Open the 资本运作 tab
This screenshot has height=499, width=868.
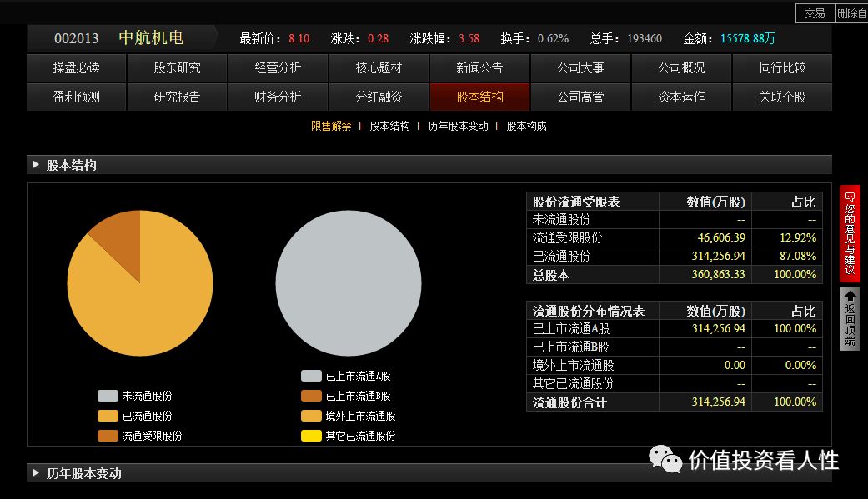(681, 97)
